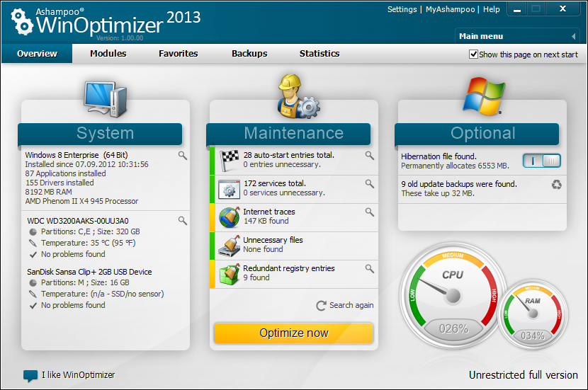
Task: Open system details magnifier next to Windows 8 Enterprise
Action: coord(183,156)
